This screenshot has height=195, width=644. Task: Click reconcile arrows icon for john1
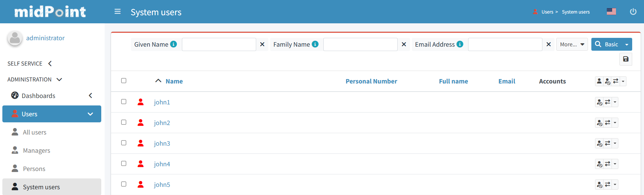coord(608,102)
